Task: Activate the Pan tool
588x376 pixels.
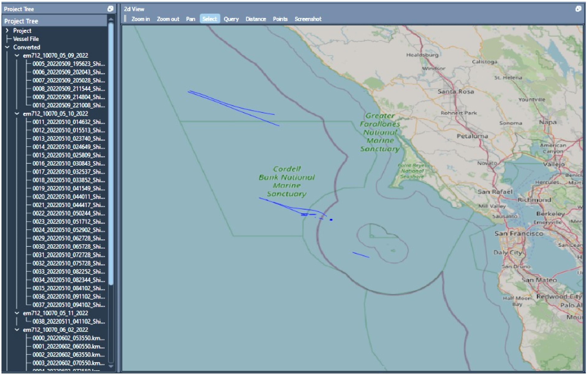Action: tap(191, 19)
